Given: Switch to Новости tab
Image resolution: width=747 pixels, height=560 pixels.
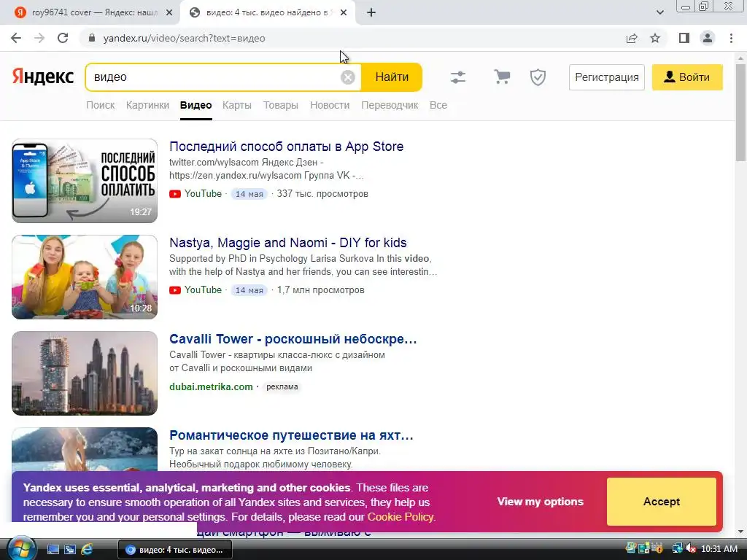Looking at the screenshot, I should tap(330, 105).
